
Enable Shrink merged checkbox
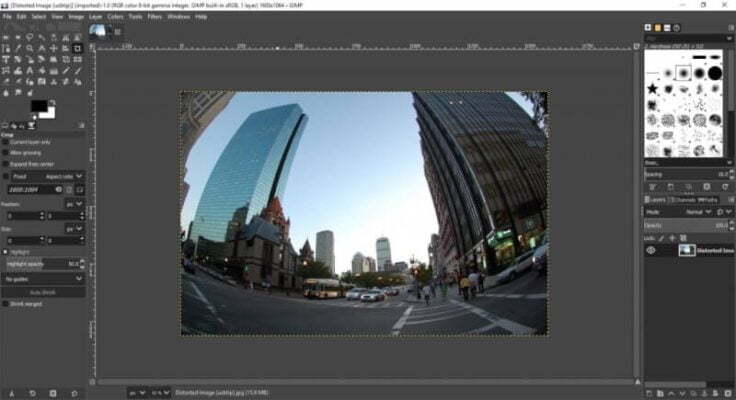tap(6, 304)
